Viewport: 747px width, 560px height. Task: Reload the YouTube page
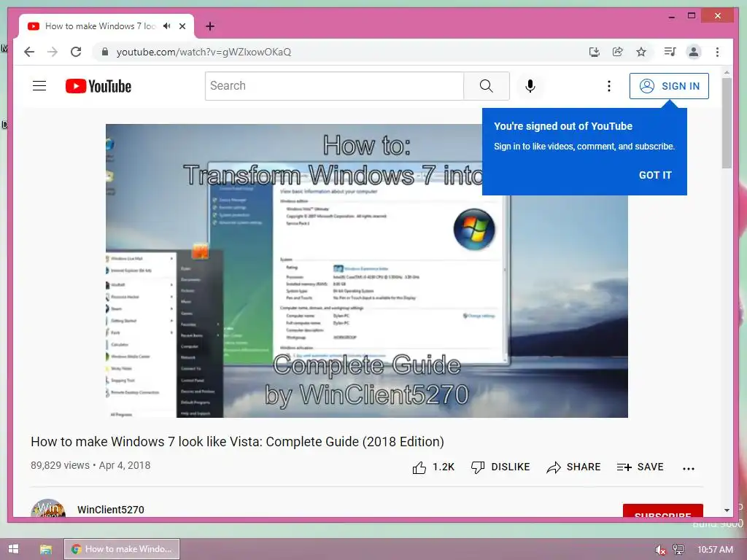coord(76,52)
